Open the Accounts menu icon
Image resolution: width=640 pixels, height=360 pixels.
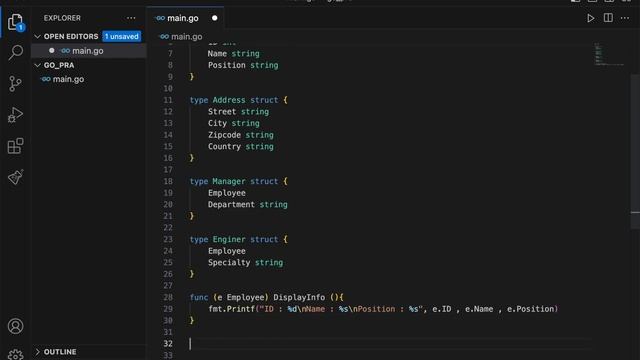pyautogui.click(x=16, y=326)
